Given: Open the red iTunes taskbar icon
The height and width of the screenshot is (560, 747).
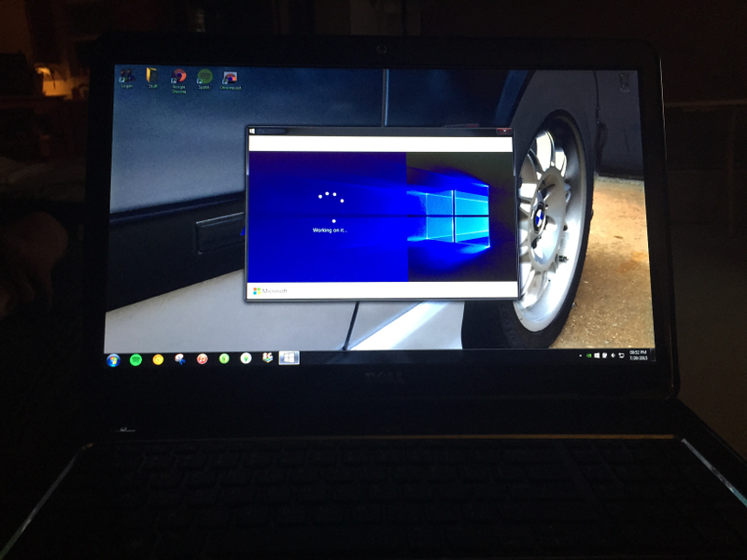Looking at the screenshot, I should click(202, 358).
